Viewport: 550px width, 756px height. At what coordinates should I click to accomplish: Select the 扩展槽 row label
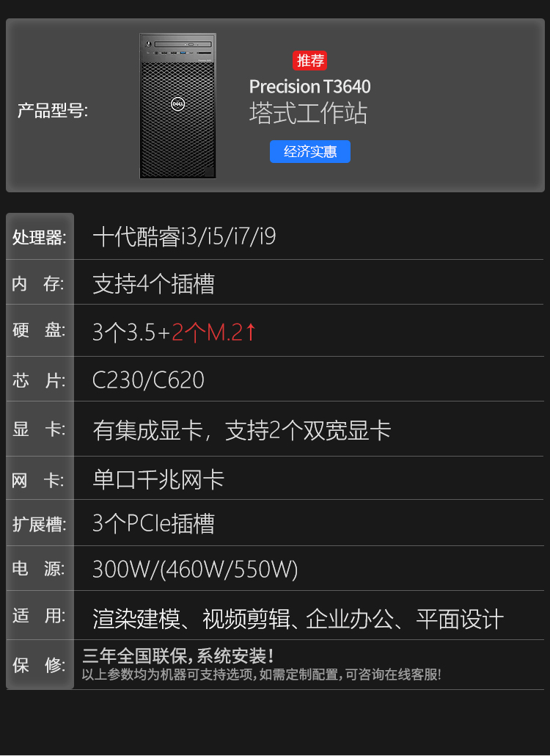coord(40,524)
